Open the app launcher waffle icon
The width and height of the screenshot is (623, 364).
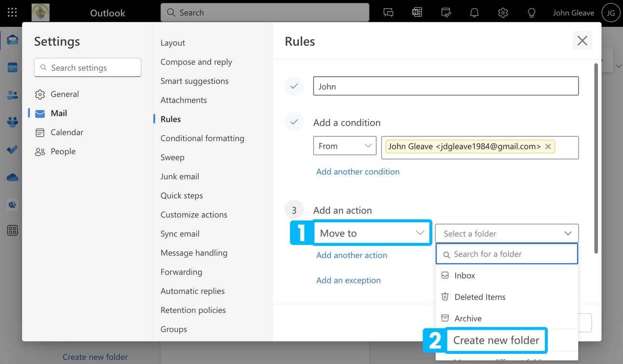[13, 13]
